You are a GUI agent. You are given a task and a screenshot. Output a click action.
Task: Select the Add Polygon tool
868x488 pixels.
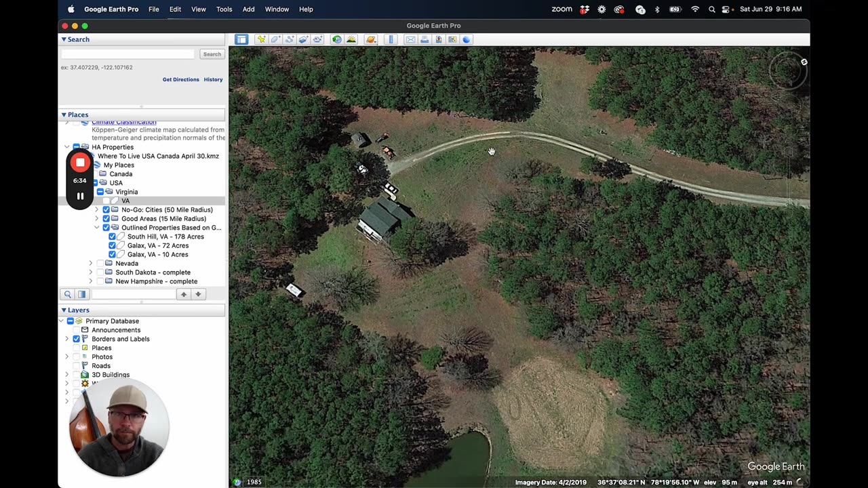275,39
